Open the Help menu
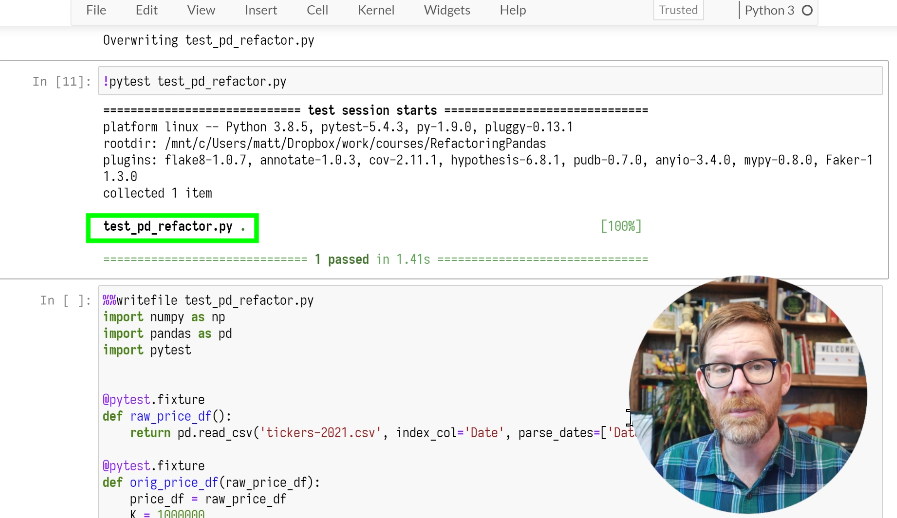Image resolution: width=897 pixels, height=518 pixels. [513, 10]
